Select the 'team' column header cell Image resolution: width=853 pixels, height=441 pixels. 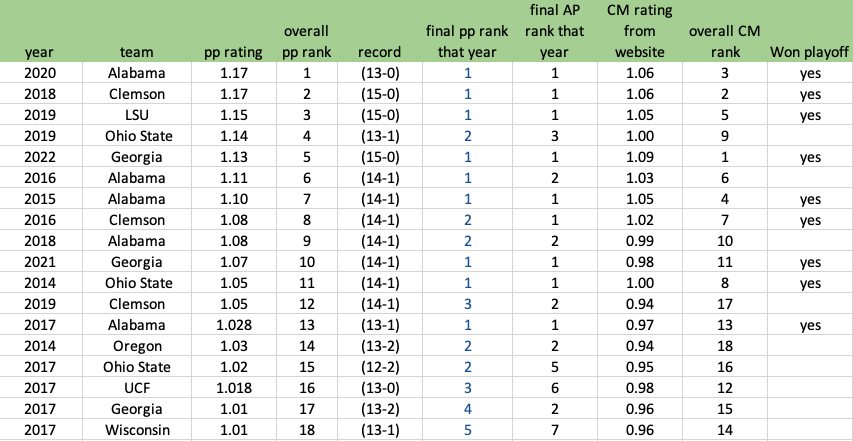coord(137,52)
